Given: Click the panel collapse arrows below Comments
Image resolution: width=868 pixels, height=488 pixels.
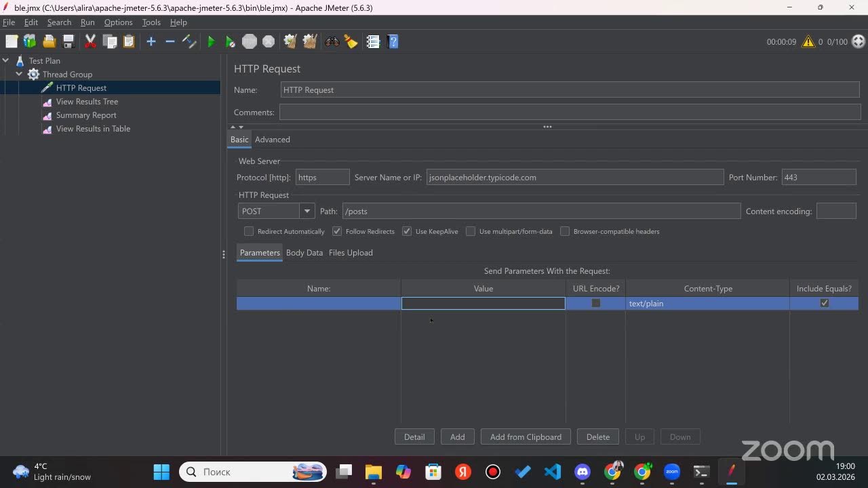Looking at the screenshot, I should tap(237, 127).
